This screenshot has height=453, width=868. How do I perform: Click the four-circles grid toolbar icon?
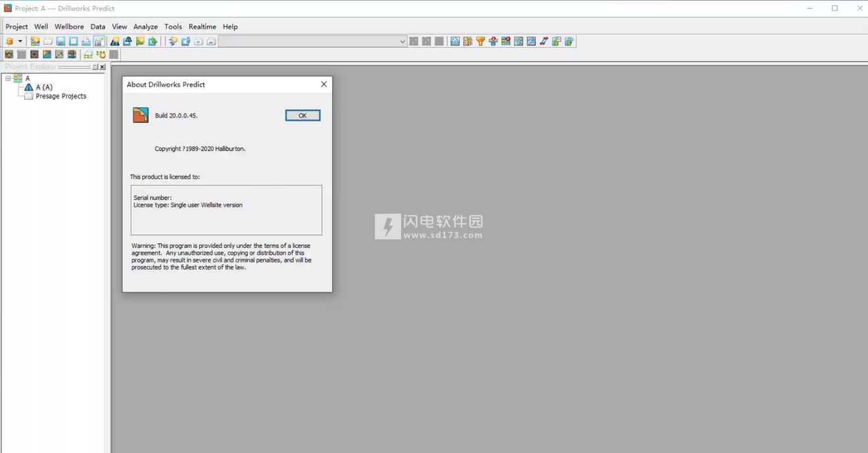coord(519,41)
